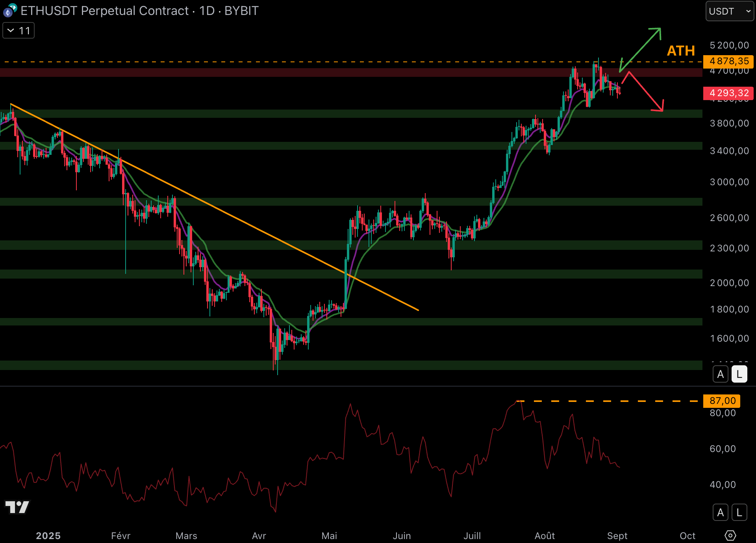Toggle log scale L on price pane
This screenshot has width=756, height=543.
pyautogui.click(x=739, y=374)
